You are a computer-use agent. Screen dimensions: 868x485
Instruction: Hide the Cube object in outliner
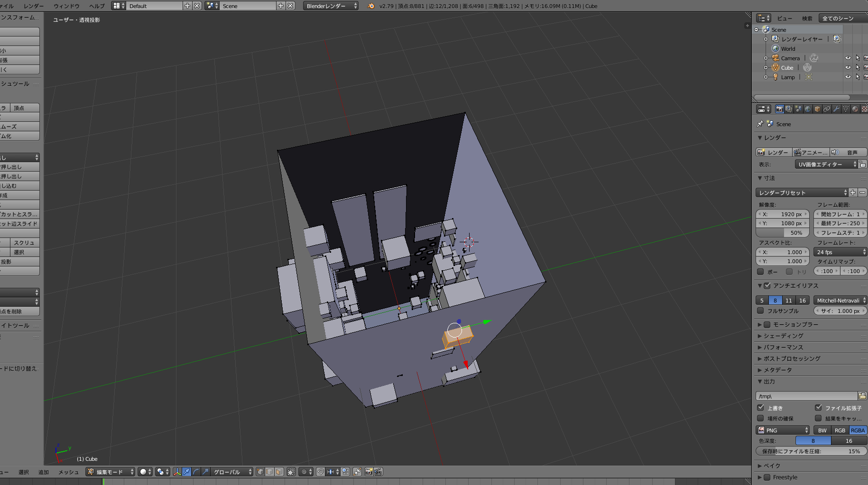848,67
